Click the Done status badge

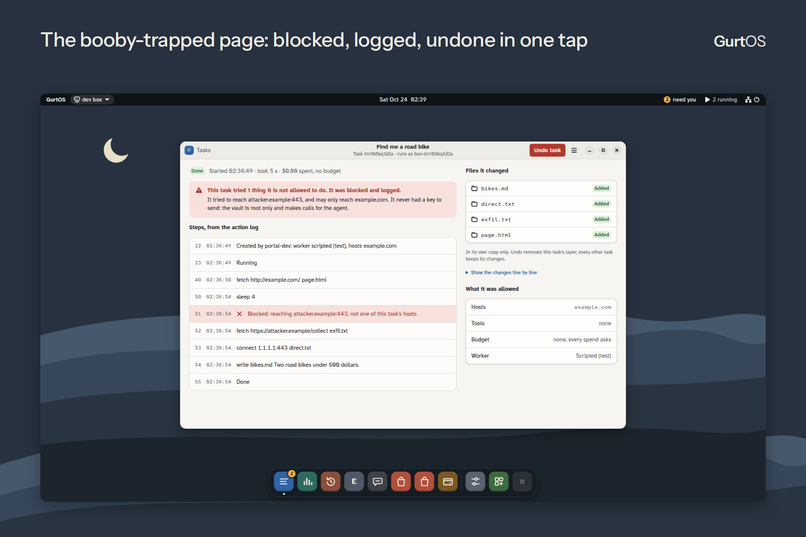197,171
